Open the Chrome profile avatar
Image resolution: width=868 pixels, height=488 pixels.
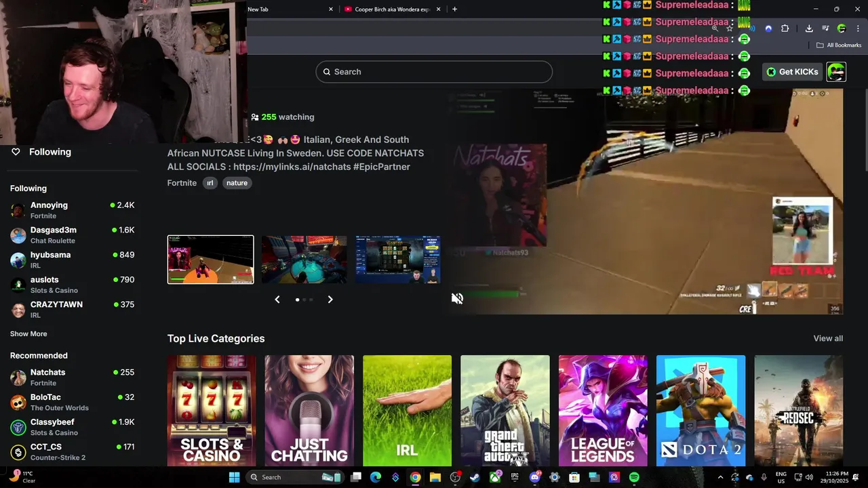click(x=842, y=28)
